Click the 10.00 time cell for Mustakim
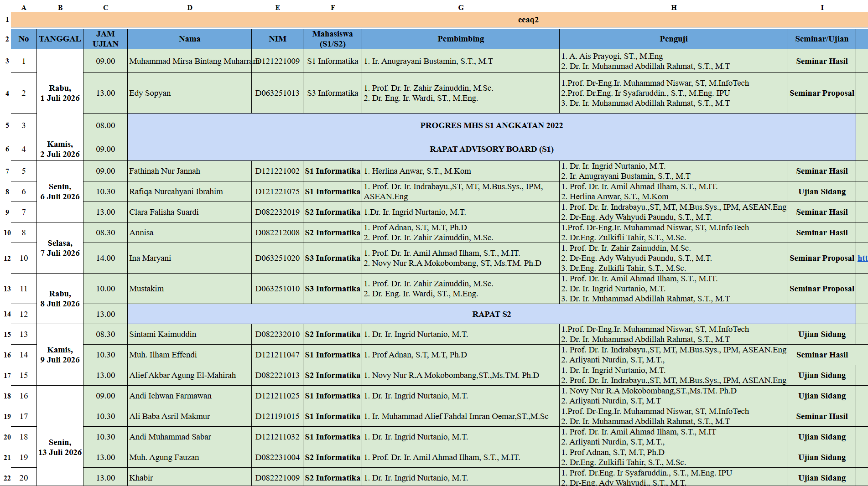Screen dimensions: 868x486 105,289
